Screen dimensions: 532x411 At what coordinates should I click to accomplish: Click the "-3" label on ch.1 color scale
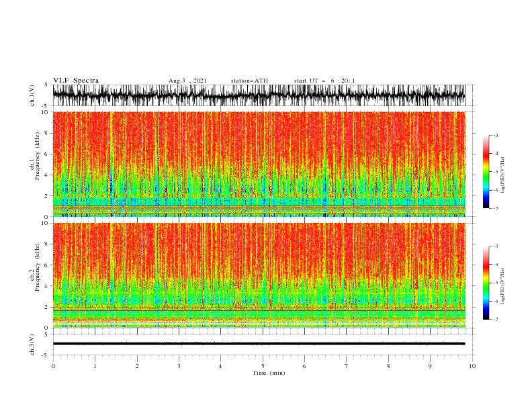tap(495, 136)
